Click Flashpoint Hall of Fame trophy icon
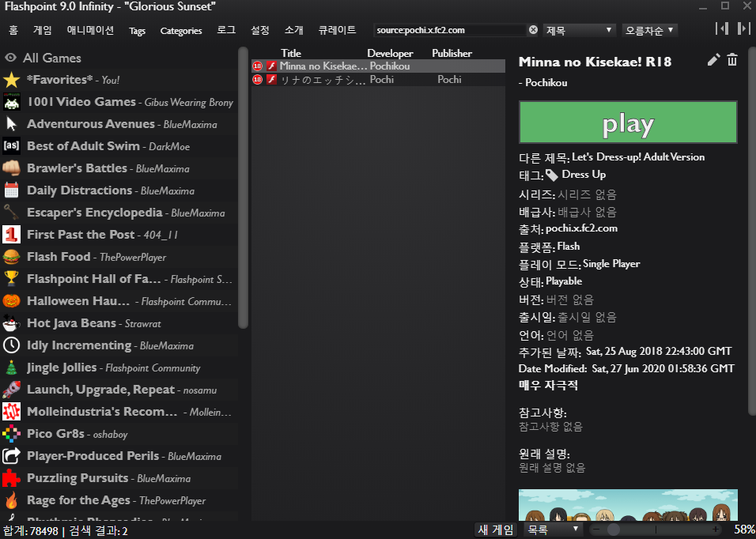Viewport: 756px width, 539px height. coord(12,279)
